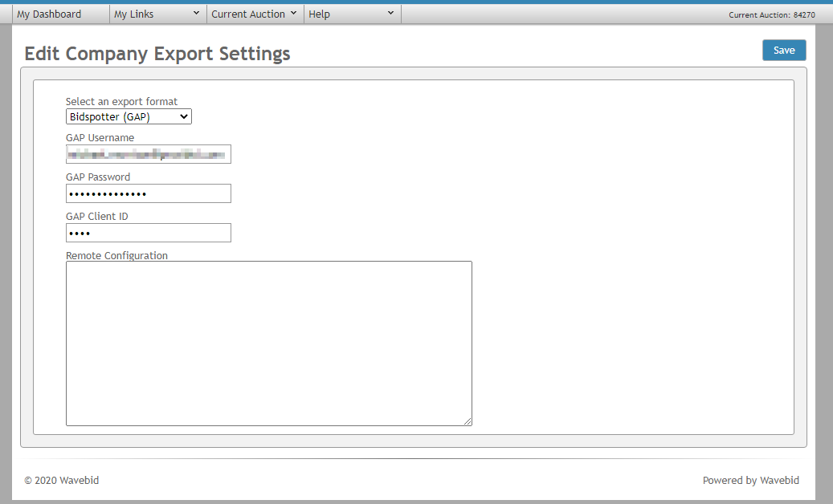This screenshot has height=504, width=833.
Task: Open the Current Auction menu item
Action: click(x=248, y=14)
